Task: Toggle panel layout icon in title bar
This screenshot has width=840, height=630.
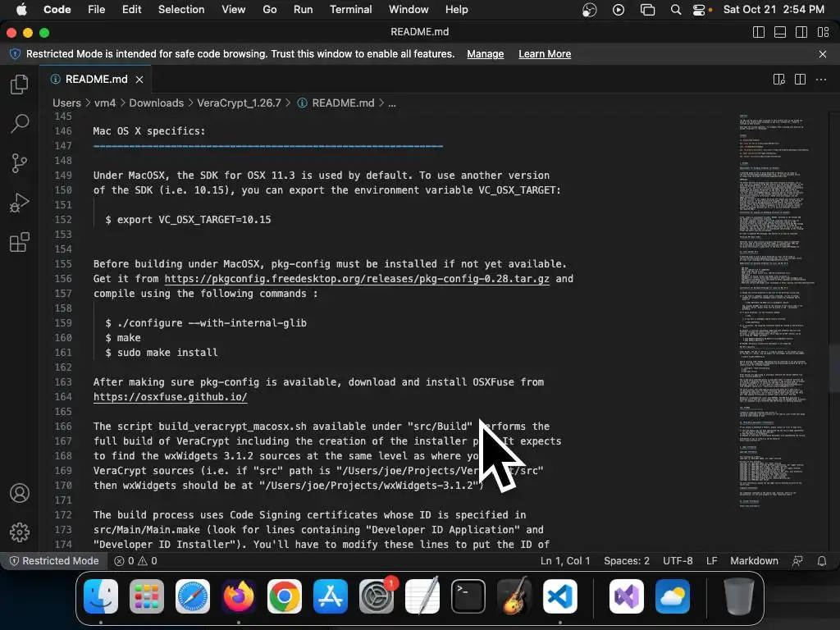Action: [780, 32]
